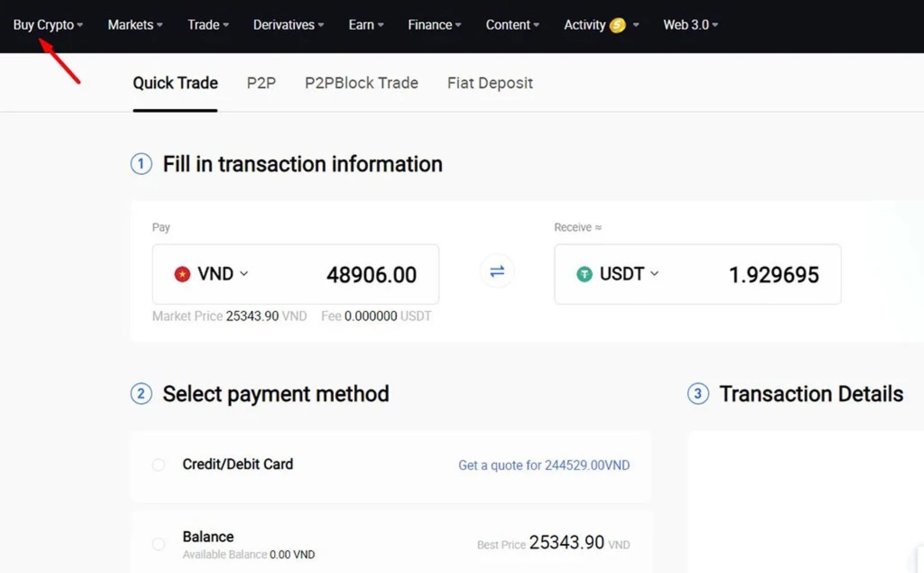The image size is (924, 573).
Task: Click the Fill in transaction information heading
Action: click(x=303, y=164)
